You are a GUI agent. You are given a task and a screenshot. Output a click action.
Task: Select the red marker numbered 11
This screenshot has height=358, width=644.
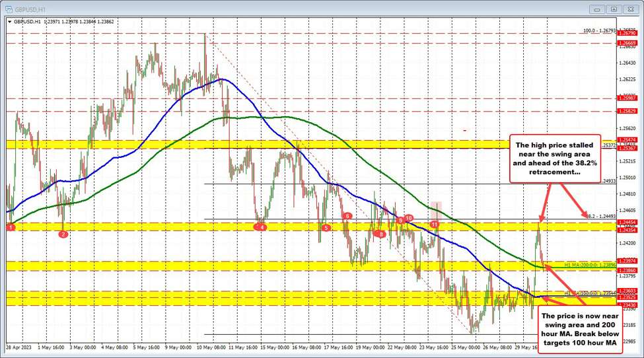435,225
